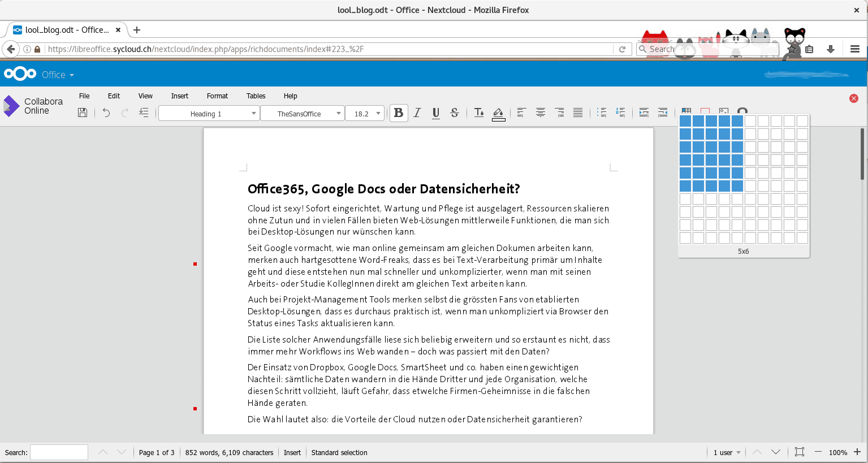This screenshot has height=463, width=868.
Task: Justify the paragraph text
Action: click(x=578, y=113)
